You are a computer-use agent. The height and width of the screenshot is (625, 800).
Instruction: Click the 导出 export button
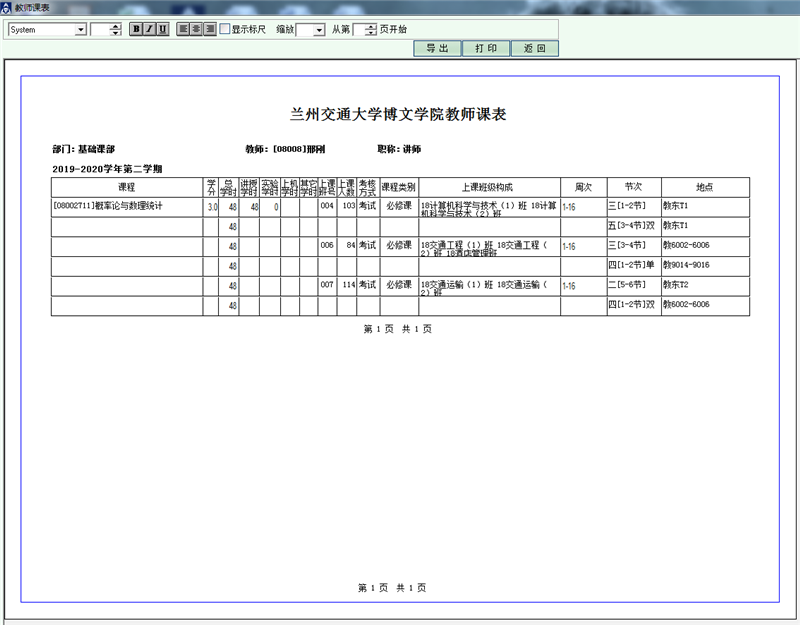tap(437, 48)
